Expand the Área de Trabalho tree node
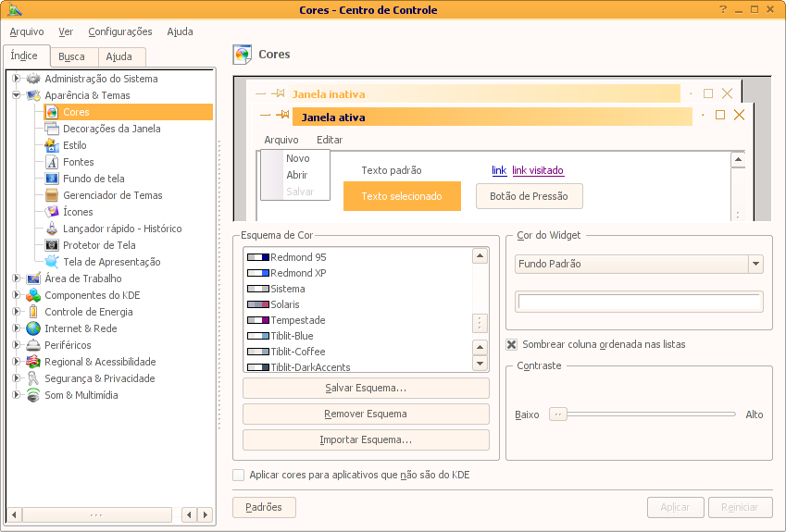Viewport: 786px width, 532px height. click(x=16, y=278)
